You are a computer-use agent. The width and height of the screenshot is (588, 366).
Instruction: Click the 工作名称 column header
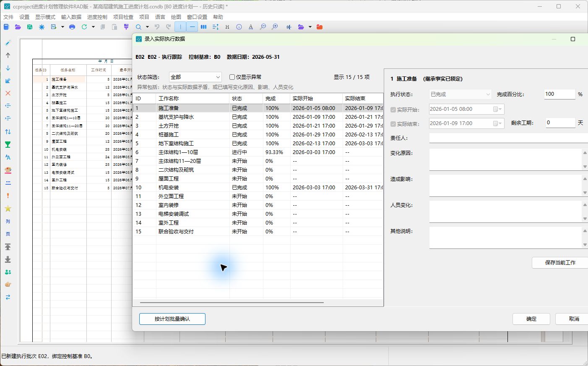[x=193, y=99]
